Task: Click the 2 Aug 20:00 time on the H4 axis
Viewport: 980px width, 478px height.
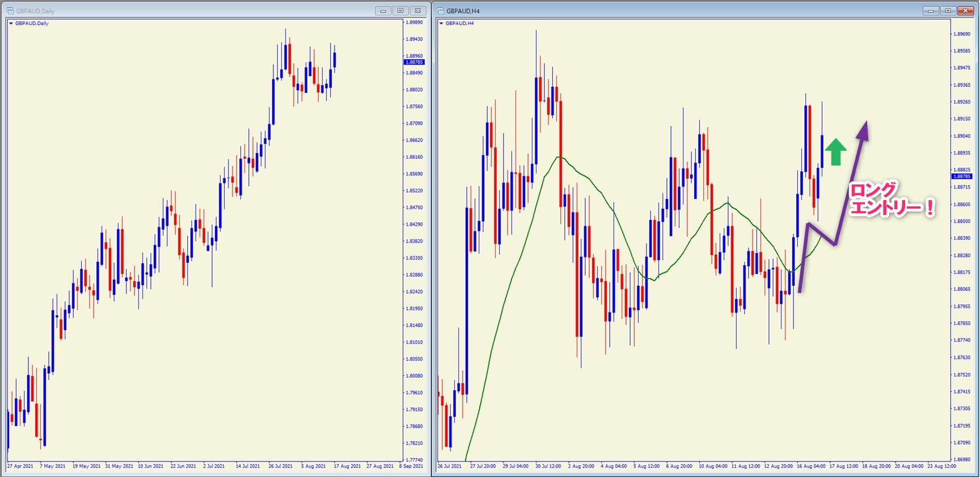Action: point(581,466)
